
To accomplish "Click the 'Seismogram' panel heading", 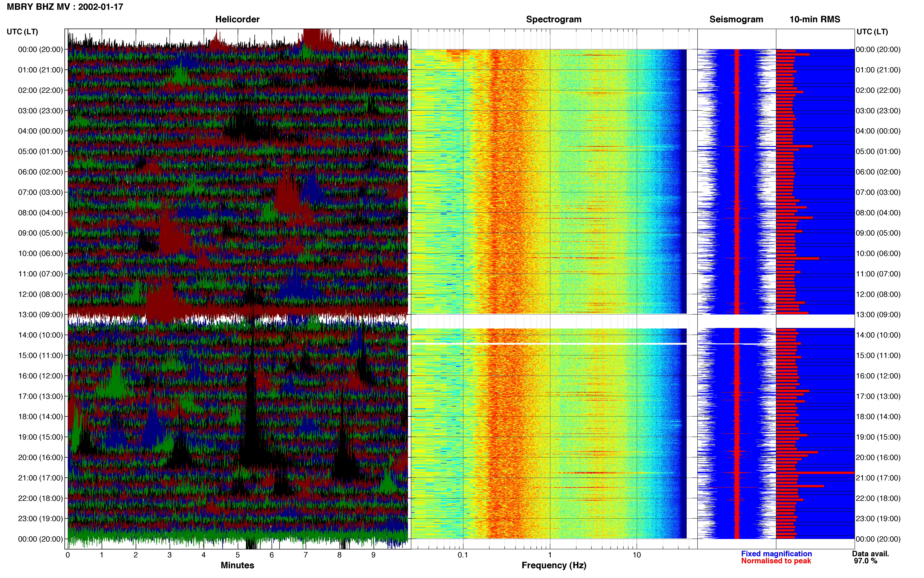I will [736, 19].
